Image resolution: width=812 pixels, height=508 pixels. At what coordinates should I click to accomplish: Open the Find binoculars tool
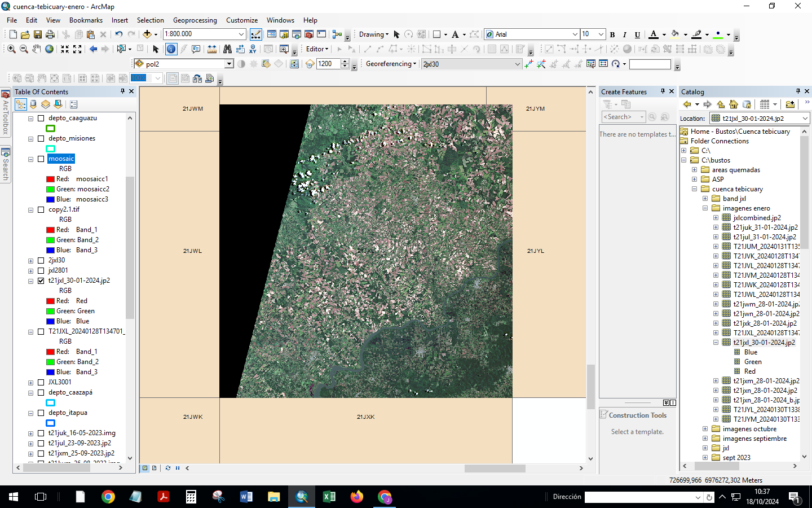[x=228, y=49]
